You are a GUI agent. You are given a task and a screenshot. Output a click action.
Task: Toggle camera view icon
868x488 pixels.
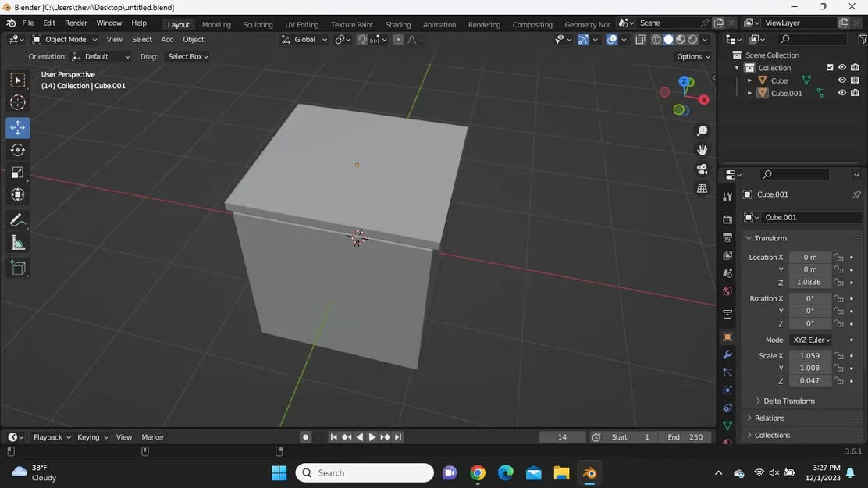(x=702, y=169)
